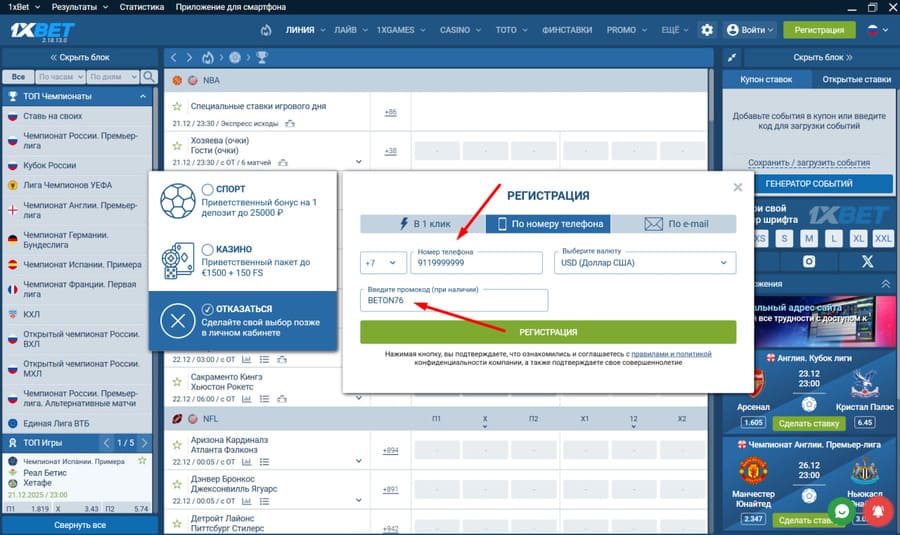
Task: Previous page arrow in ТОП Игры
Action: tap(106, 443)
